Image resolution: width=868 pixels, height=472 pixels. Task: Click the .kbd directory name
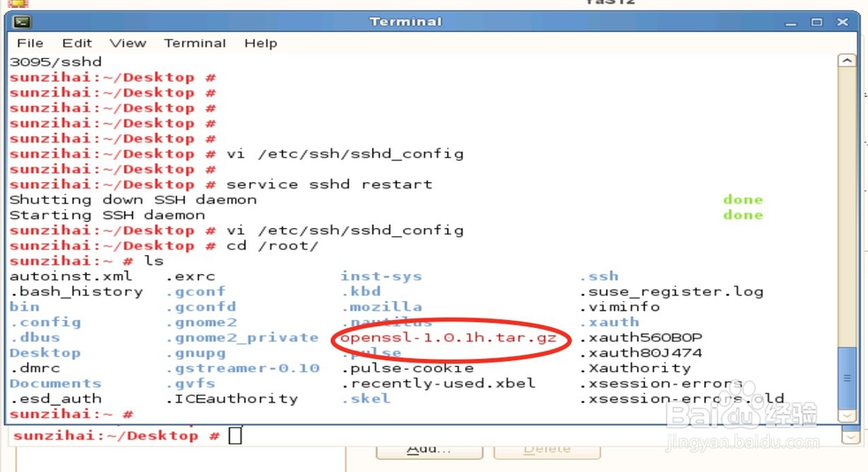click(x=361, y=292)
